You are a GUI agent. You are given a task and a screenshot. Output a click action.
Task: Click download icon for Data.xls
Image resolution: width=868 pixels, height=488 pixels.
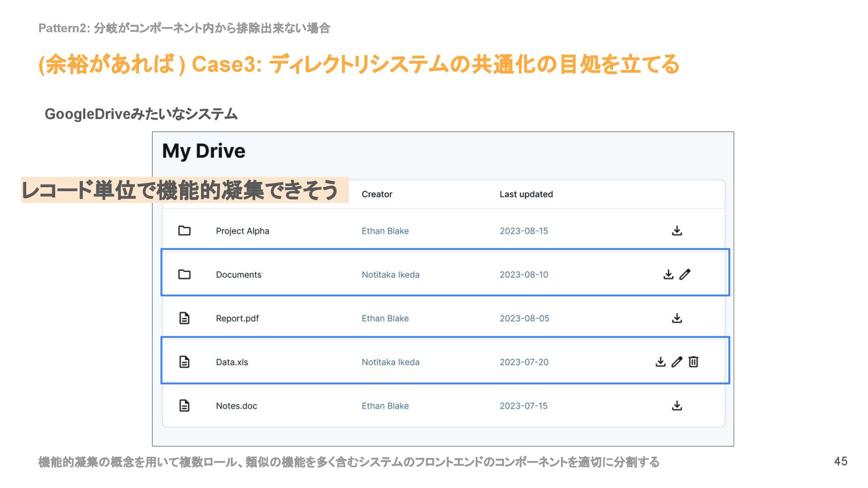(x=660, y=362)
